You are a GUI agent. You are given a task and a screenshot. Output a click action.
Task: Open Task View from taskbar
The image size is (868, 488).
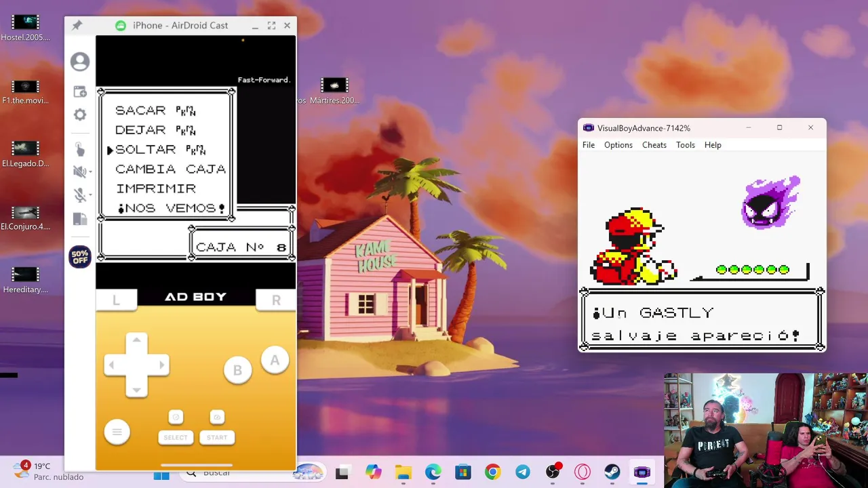point(342,472)
